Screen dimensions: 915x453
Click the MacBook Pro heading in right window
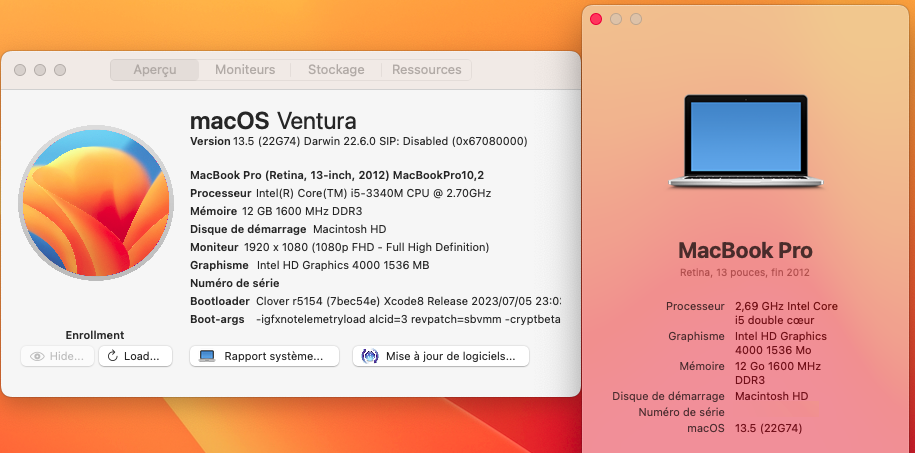[745, 250]
